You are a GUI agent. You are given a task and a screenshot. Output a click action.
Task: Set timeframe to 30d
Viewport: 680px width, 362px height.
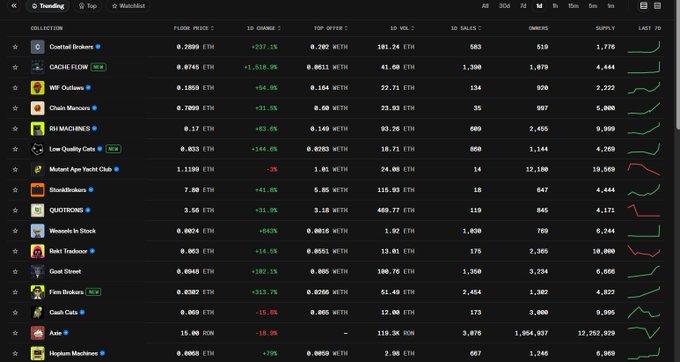tap(504, 6)
